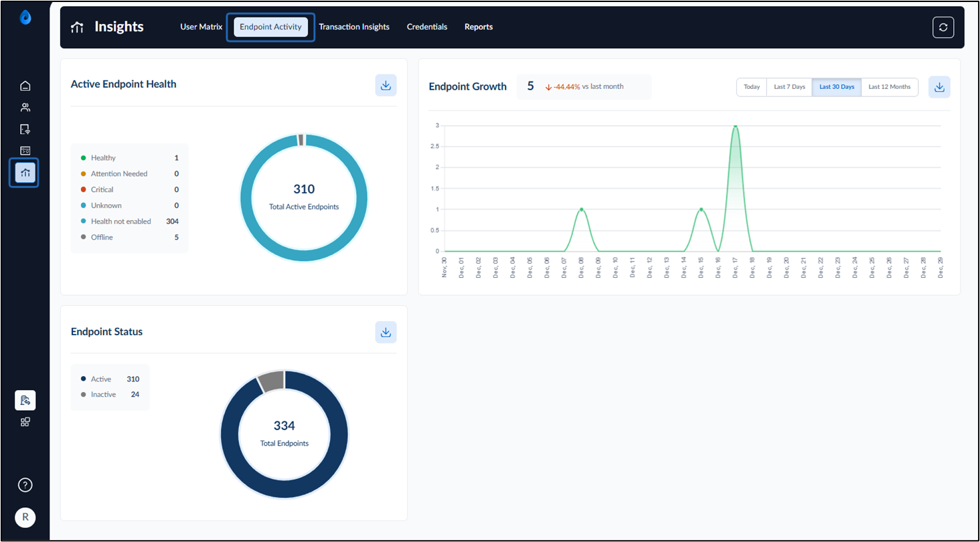Click the Dec 15 data point on the growth chart
The height and width of the screenshot is (542, 980).
(701, 209)
